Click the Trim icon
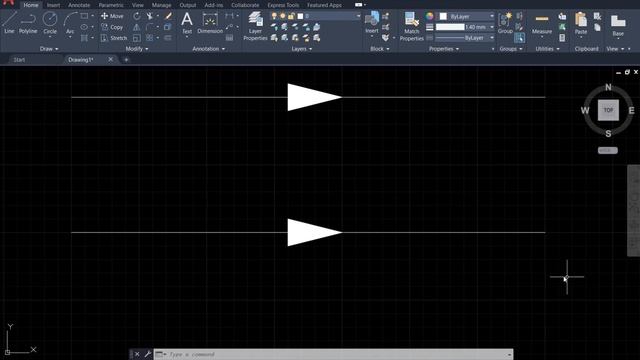The width and height of the screenshot is (640, 360). 150,16
